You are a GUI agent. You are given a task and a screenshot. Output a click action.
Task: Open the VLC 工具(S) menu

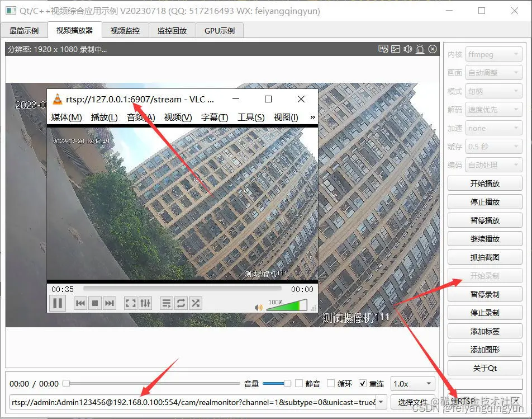(251, 117)
